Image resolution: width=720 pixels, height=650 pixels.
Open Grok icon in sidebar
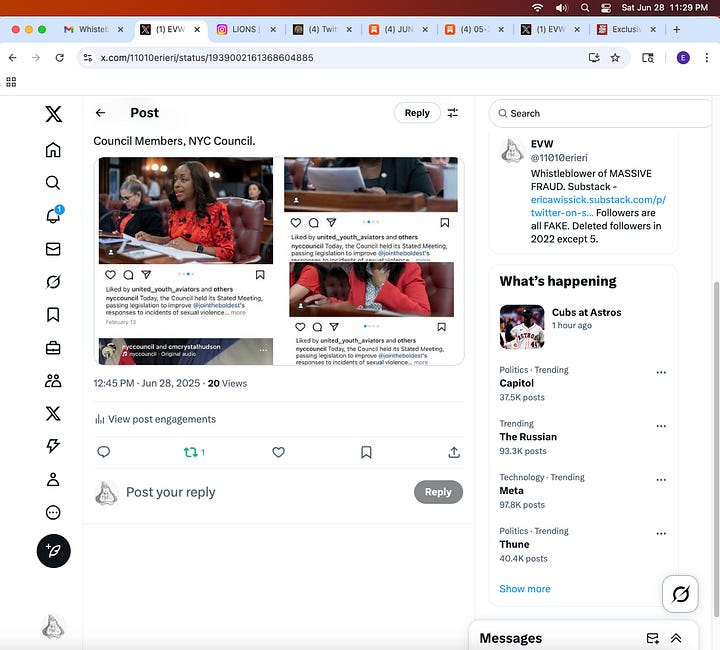click(x=53, y=282)
